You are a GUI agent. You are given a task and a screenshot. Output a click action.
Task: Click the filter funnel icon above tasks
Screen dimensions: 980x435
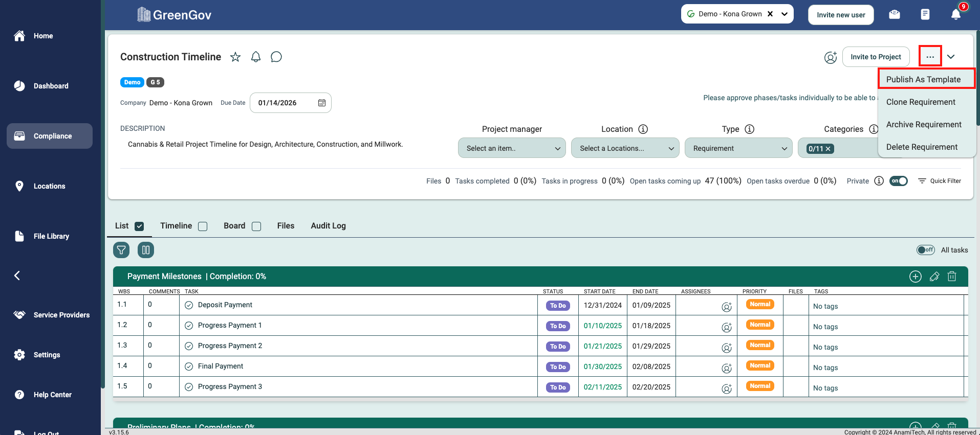point(121,250)
